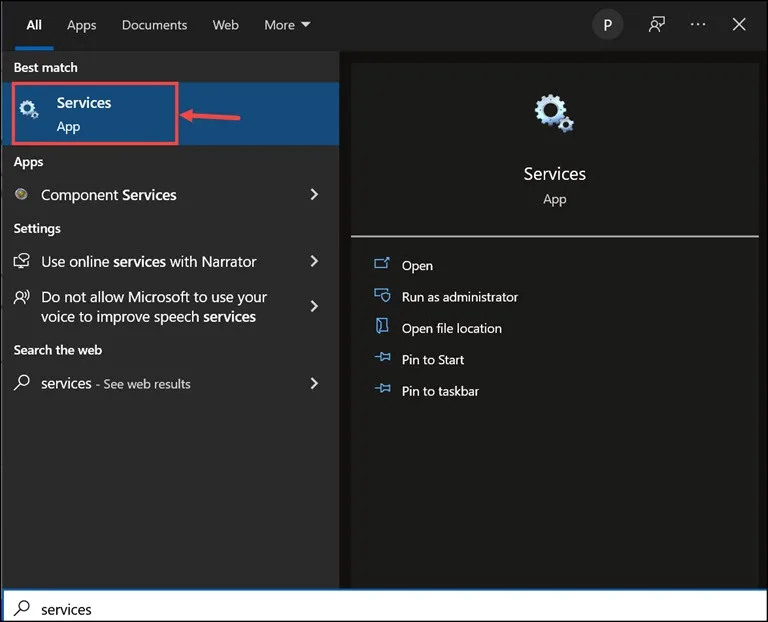Viewport: 768px width, 622px height.
Task: Click the P account avatar
Action: (607, 24)
